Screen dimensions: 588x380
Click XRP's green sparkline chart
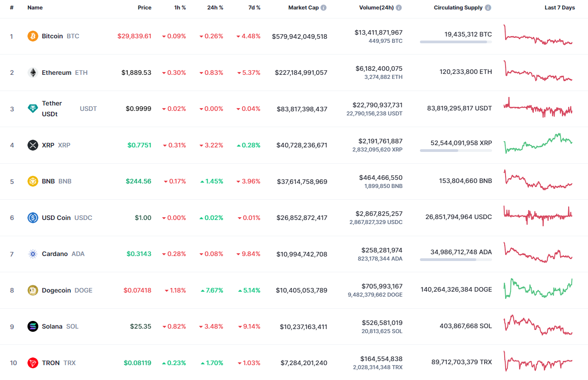click(538, 145)
